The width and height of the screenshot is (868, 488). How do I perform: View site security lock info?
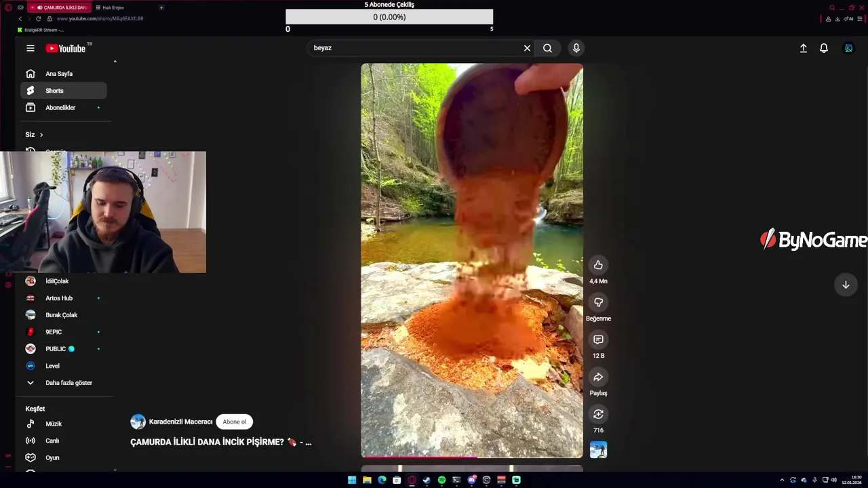point(50,18)
